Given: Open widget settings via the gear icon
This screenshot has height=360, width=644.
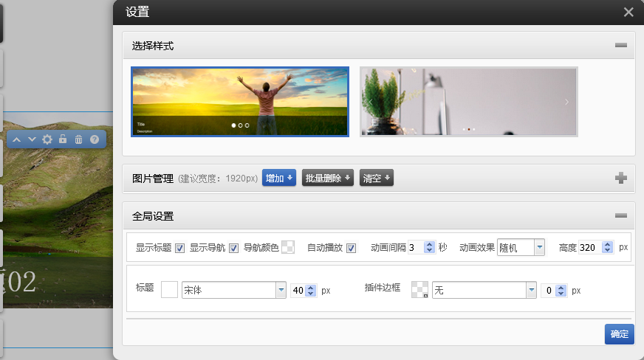Looking at the screenshot, I should click(47, 139).
